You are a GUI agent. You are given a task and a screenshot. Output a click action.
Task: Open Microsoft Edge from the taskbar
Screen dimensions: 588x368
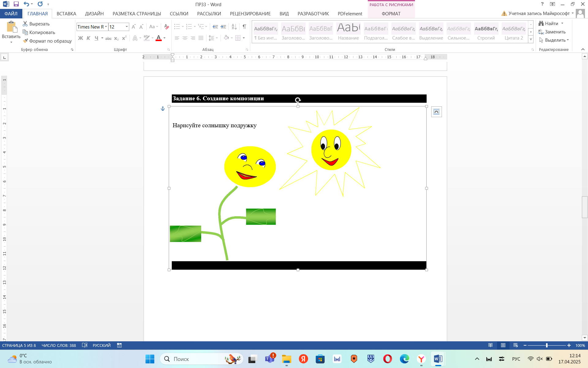pos(404,359)
